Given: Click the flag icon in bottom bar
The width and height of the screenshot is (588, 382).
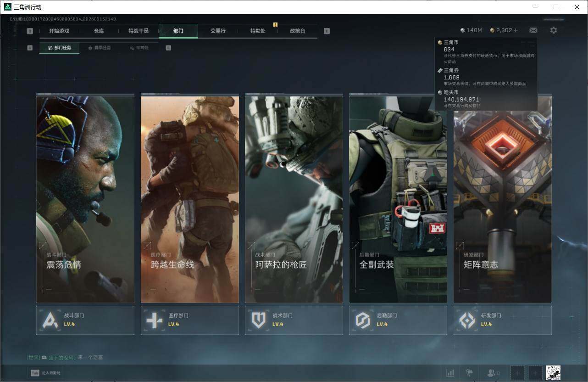Looking at the screenshot, I should (x=469, y=373).
